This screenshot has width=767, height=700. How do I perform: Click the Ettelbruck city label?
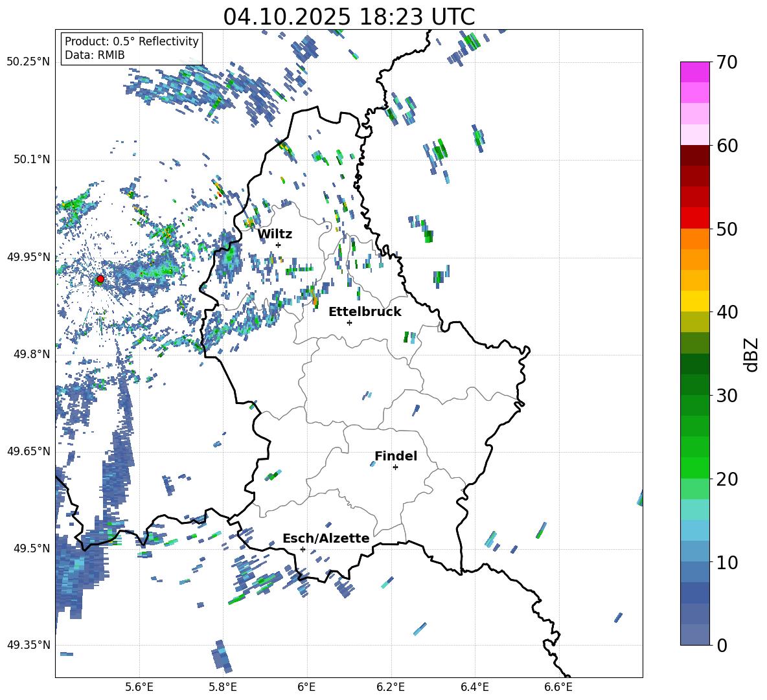[x=365, y=312]
